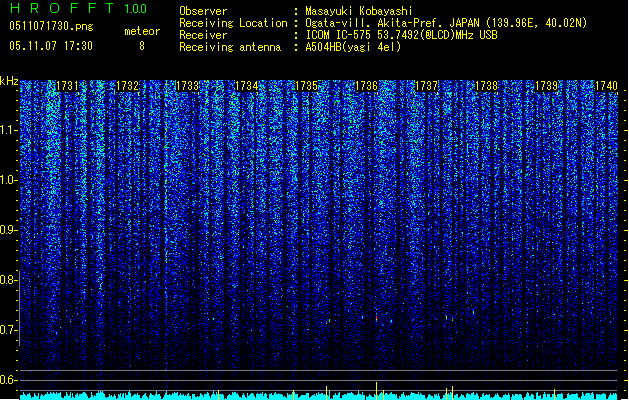Click the meteor count value 8
This screenshot has width=629, height=400.
coord(142,46)
